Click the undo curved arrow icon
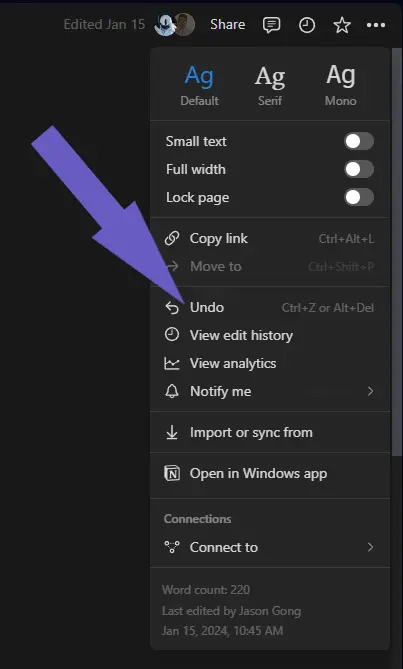This screenshot has width=403, height=669. [x=172, y=307]
